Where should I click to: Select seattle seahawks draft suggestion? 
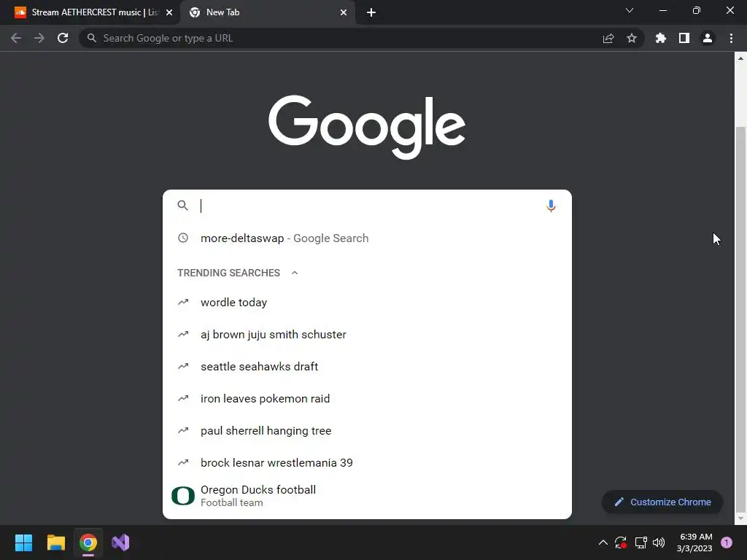tap(367, 366)
